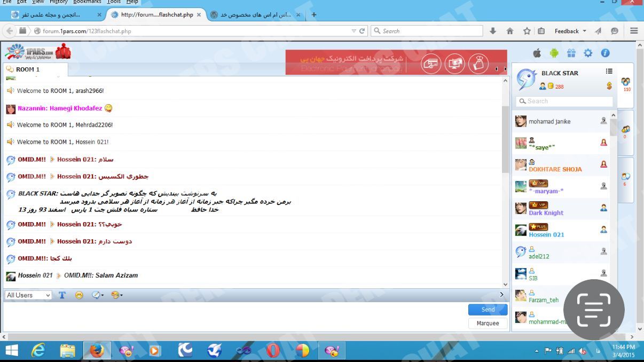
Task: Click the blue info icon
Action: (x=605, y=53)
